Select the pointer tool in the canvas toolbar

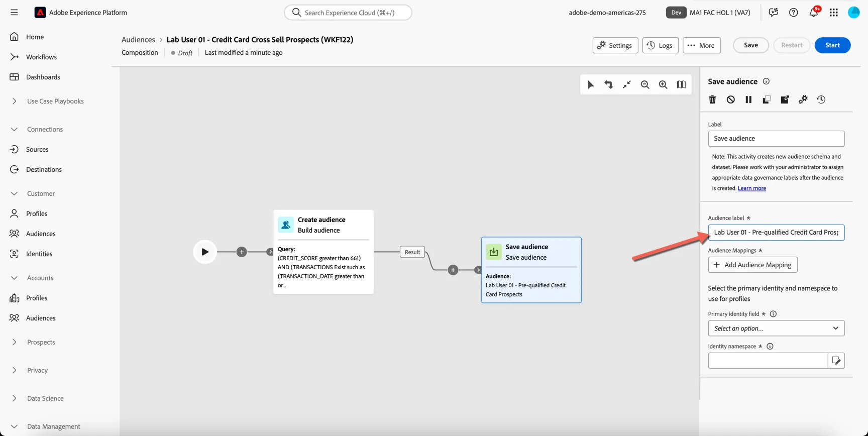[x=591, y=85]
